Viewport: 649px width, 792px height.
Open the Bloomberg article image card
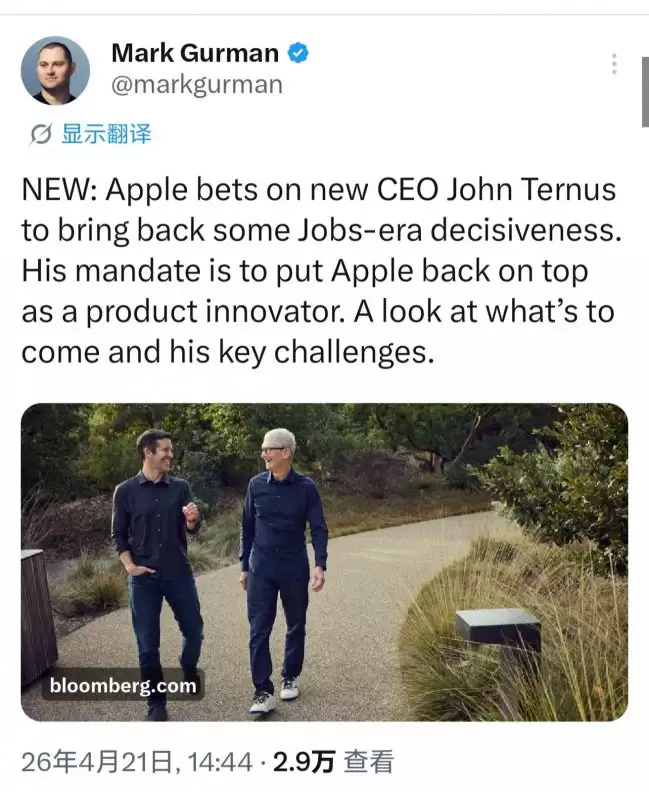pos(324,562)
